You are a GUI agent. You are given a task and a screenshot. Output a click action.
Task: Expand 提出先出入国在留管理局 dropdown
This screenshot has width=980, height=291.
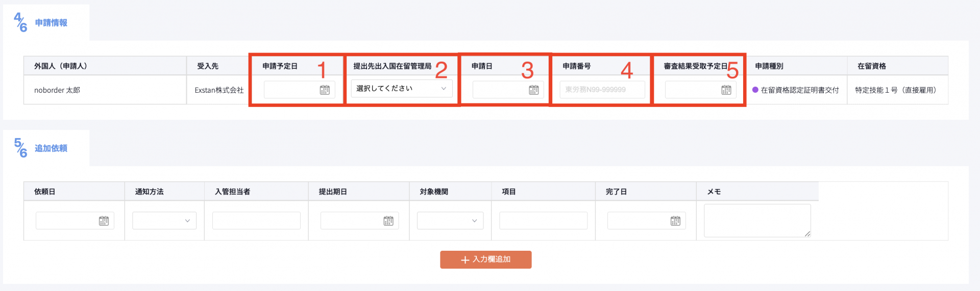pos(401,89)
